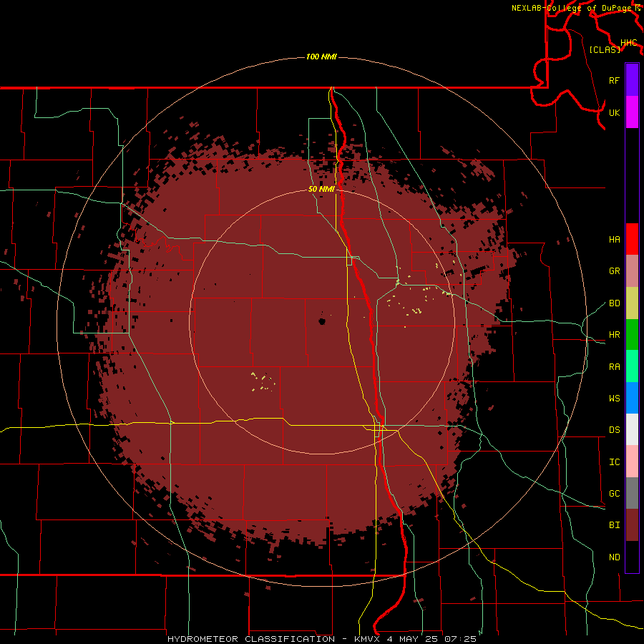The image size is (644, 644).
Task: Click the ND black legend swatch
Action: 632,557
